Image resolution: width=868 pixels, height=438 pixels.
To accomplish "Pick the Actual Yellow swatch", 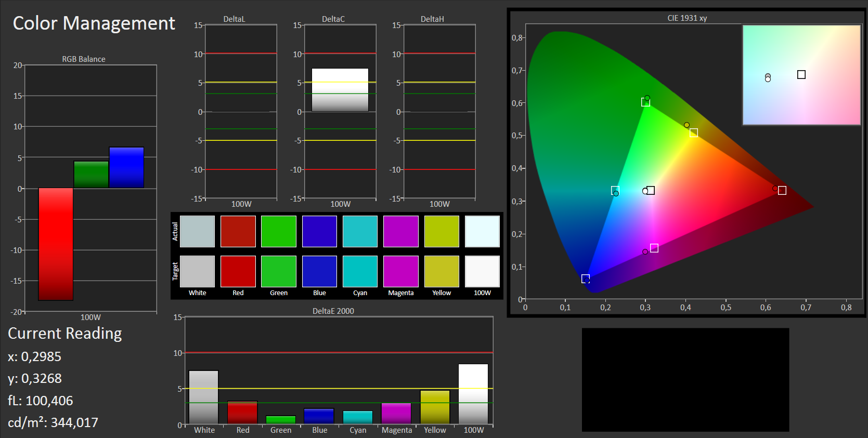I will [x=442, y=231].
